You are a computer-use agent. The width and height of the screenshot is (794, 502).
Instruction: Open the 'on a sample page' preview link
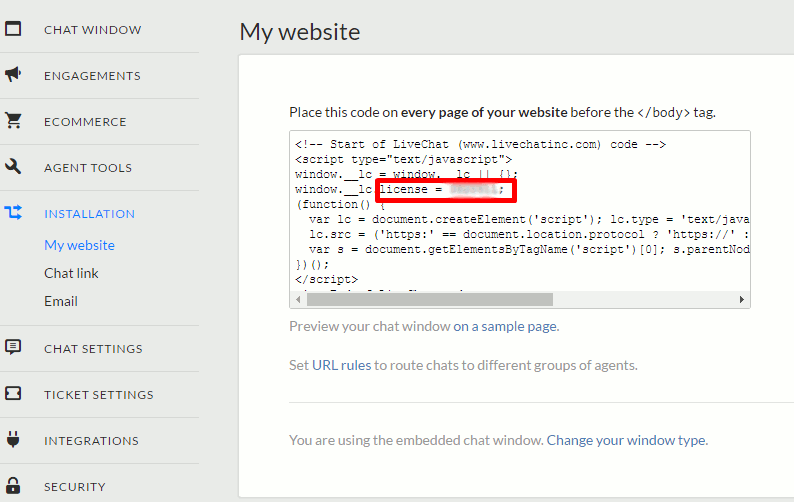506,326
